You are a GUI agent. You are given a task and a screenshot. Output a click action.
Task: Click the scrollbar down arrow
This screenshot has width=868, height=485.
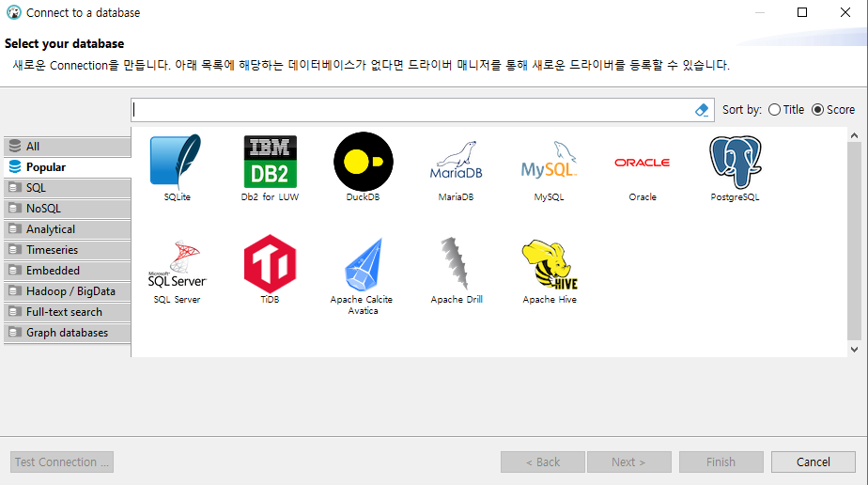854,350
